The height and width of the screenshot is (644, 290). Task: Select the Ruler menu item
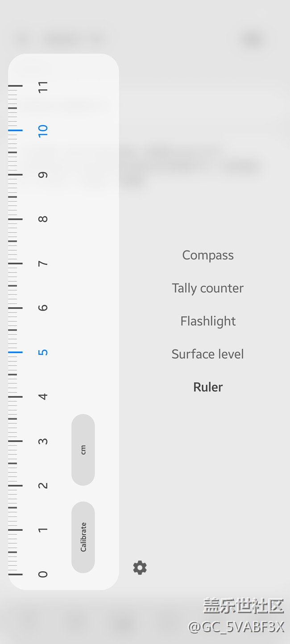(x=208, y=387)
